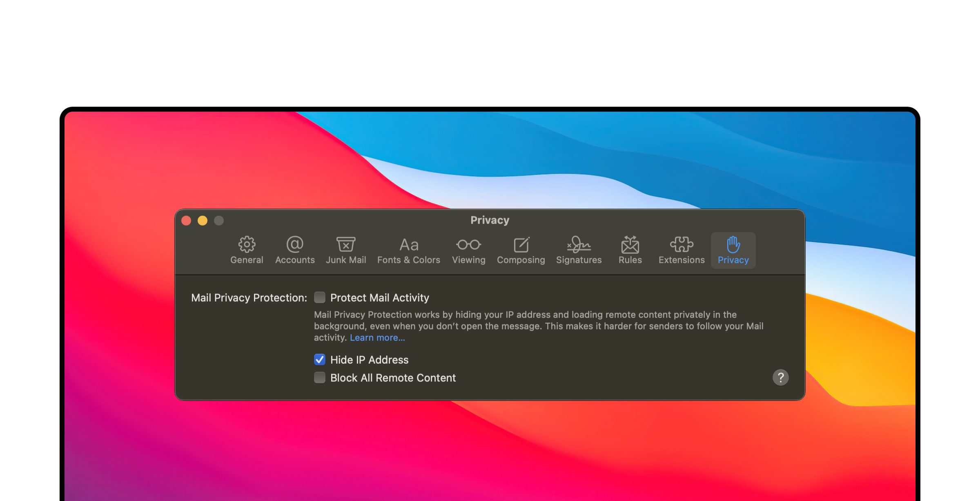Toggle the Protect Mail Activity checkbox
This screenshot has height=501, width=980.
pyautogui.click(x=319, y=297)
